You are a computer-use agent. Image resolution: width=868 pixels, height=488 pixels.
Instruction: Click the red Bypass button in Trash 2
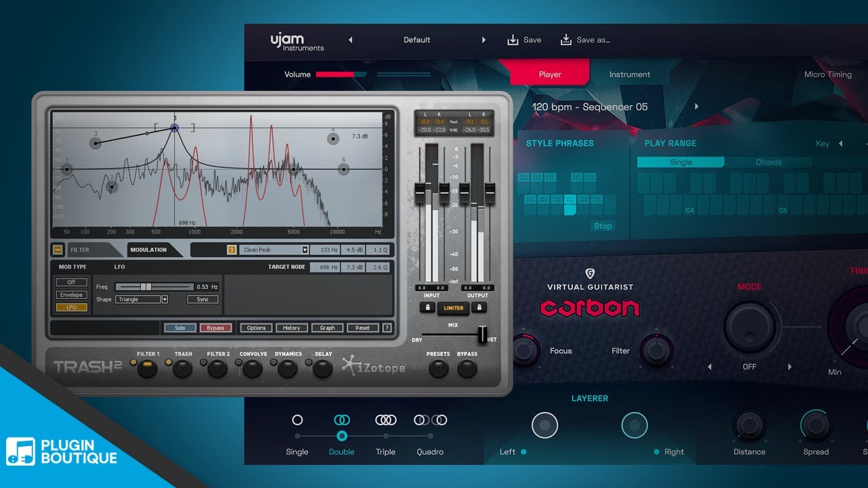[216, 327]
